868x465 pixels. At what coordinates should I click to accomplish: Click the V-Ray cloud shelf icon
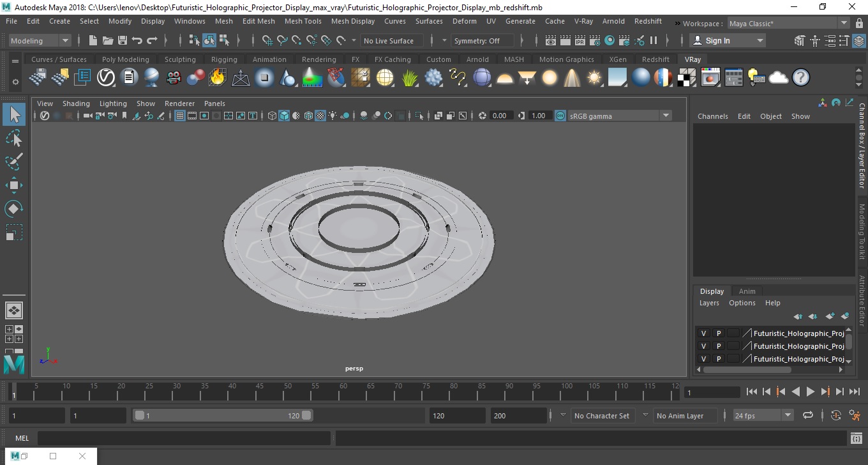click(x=779, y=78)
